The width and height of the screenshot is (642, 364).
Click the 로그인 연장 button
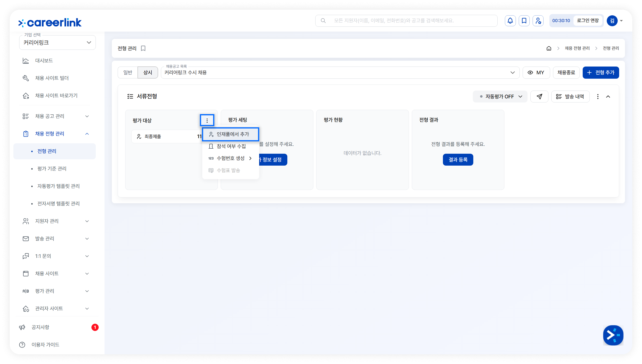click(x=588, y=21)
